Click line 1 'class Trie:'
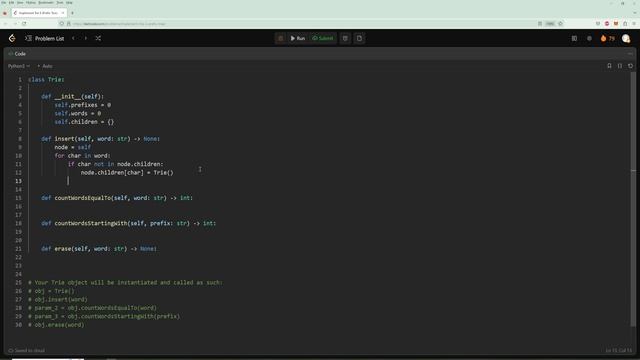640x360 pixels. (x=47, y=80)
